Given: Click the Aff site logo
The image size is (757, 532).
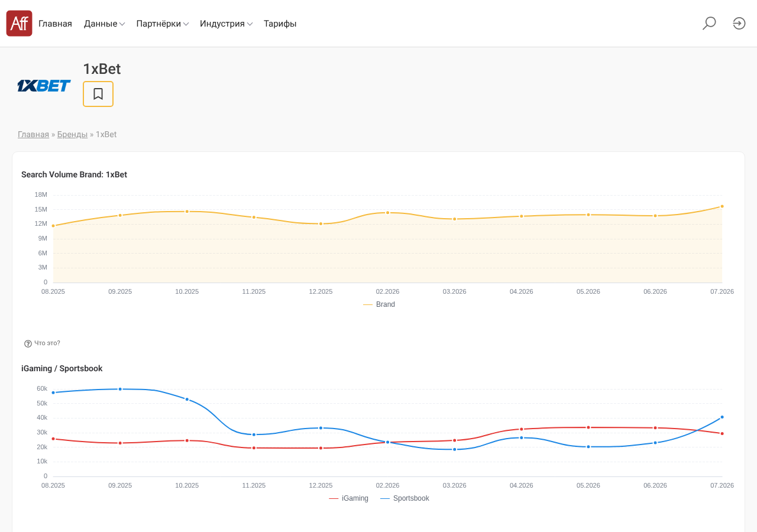Looking at the screenshot, I should pyautogui.click(x=19, y=23).
